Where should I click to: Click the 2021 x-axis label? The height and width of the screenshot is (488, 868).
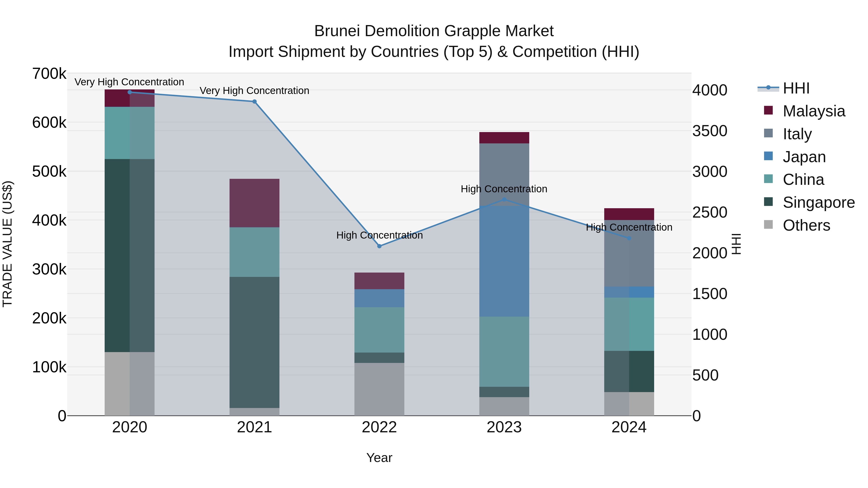click(254, 427)
